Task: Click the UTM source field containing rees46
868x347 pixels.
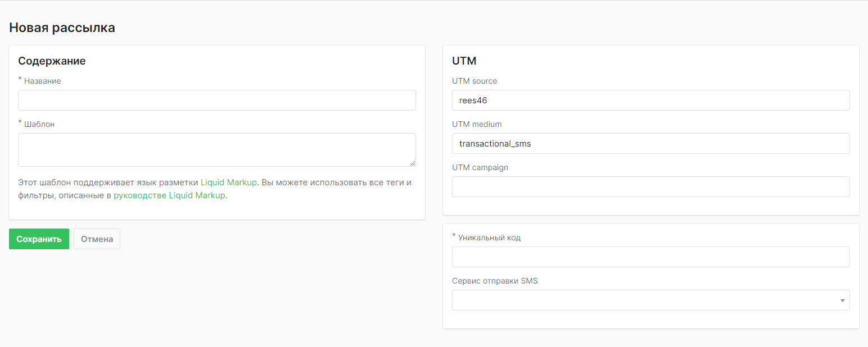Action: [x=650, y=101]
